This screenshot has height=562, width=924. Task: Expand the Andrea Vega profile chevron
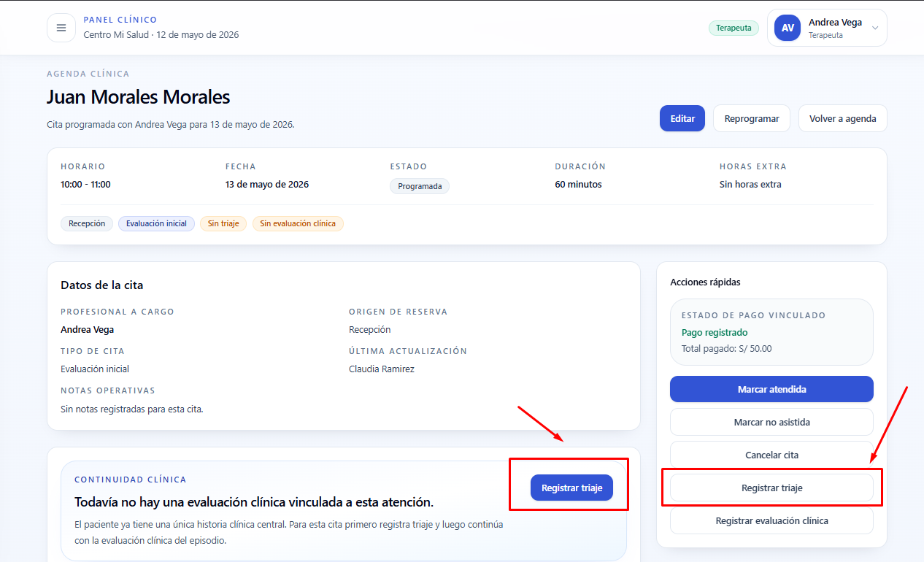click(x=875, y=28)
